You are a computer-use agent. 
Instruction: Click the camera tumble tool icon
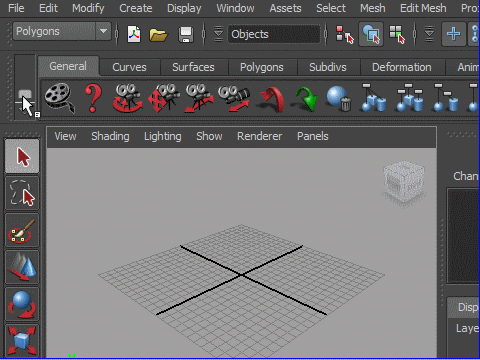coord(128,98)
